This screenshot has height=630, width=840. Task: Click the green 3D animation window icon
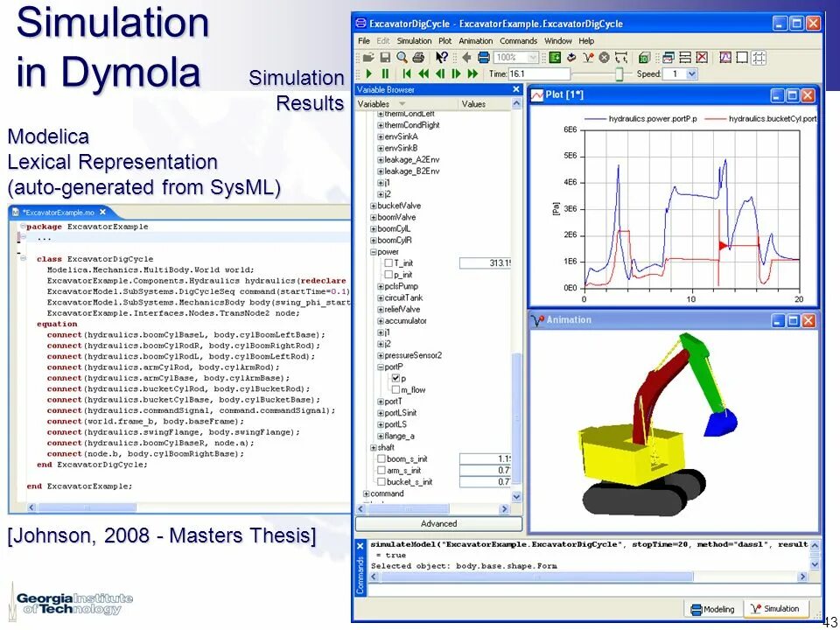[x=645, y=58]
